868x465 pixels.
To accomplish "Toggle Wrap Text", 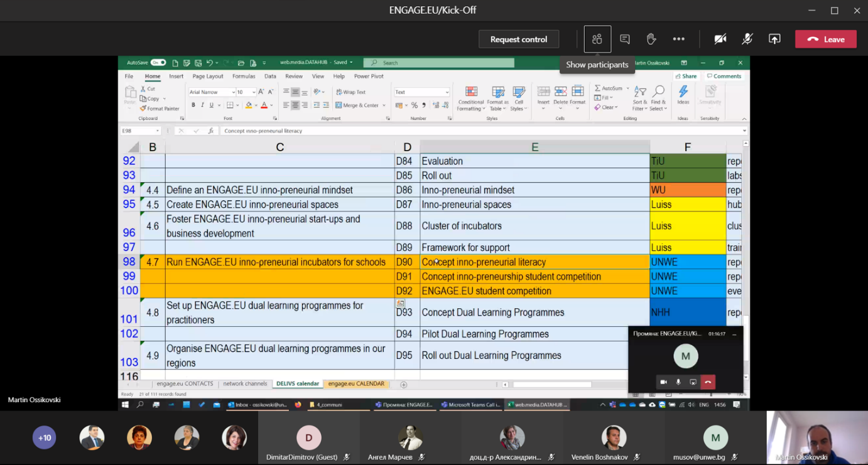I will tap(350, 92).
